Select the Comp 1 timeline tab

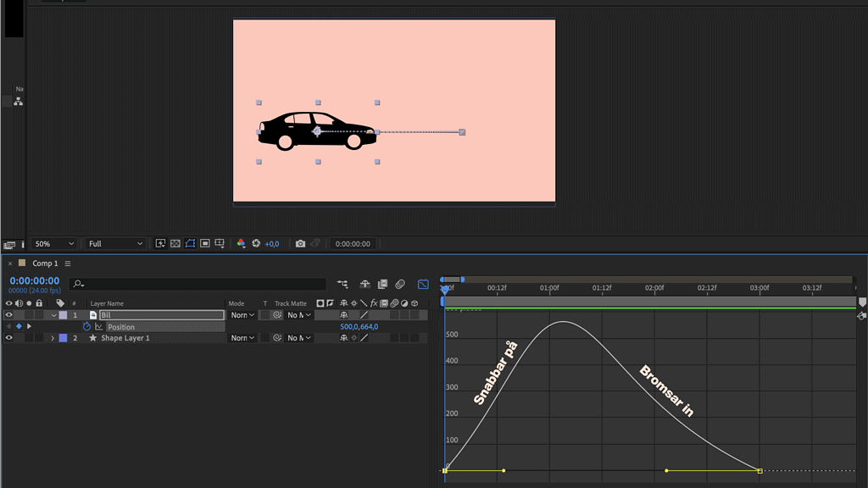45,263
